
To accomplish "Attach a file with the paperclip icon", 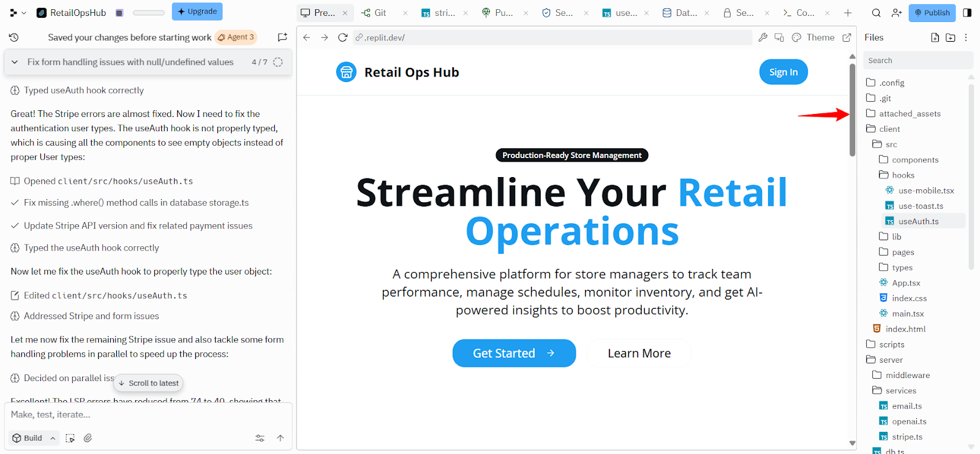I will tap(88, 438).
